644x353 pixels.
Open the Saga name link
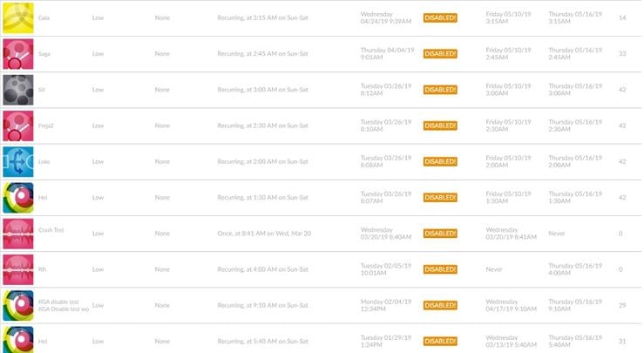pyautogui.click(x=44, y=53)
